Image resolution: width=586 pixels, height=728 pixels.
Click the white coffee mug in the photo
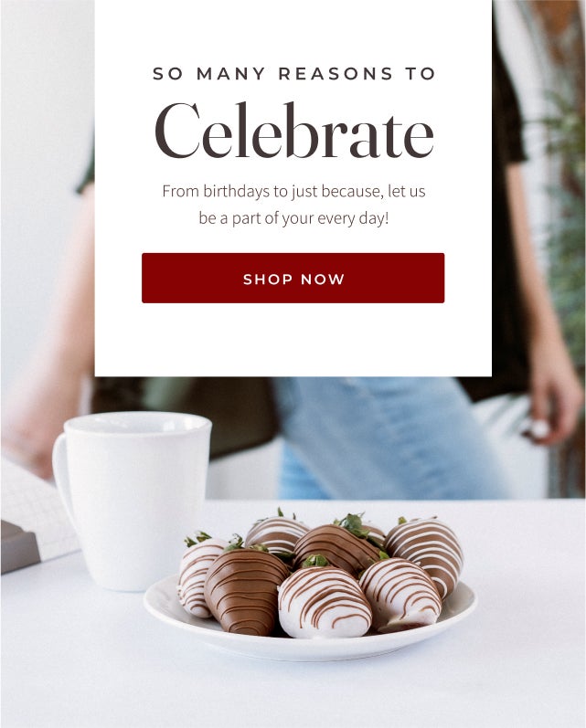(x=133, y=500)
